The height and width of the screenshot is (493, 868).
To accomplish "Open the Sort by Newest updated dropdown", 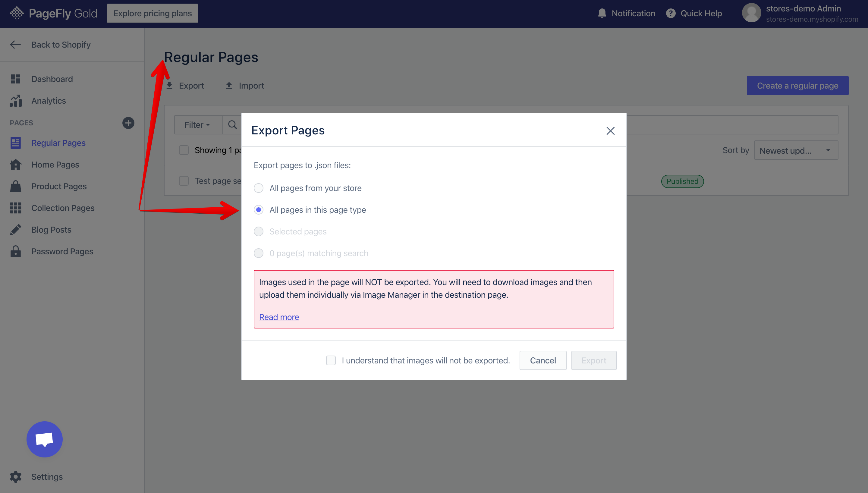I will point(796,150).
